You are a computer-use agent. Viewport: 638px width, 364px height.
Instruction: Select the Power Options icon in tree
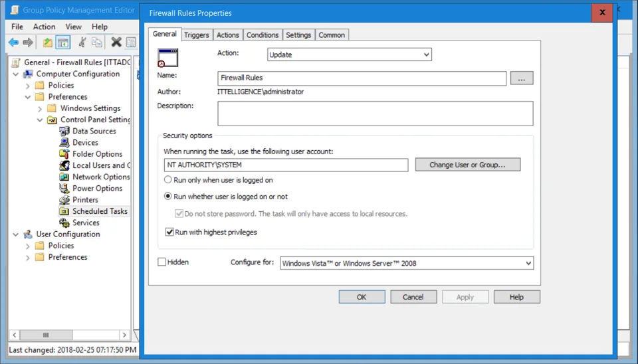(64, 188)
